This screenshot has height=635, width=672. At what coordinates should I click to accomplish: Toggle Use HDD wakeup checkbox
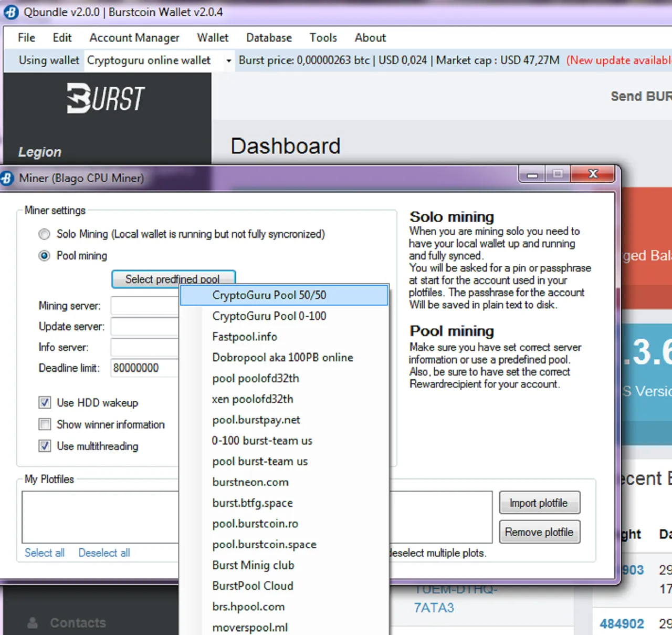coord(45,403)
